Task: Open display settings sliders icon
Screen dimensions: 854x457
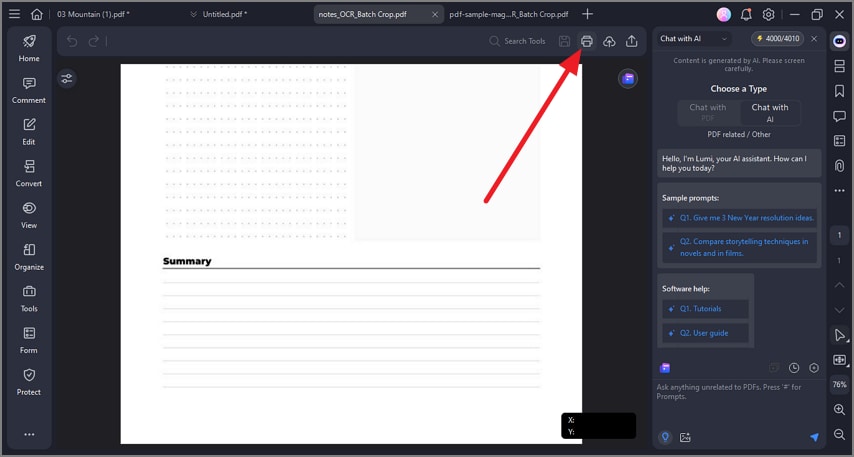Action: [x=66, y=79]
